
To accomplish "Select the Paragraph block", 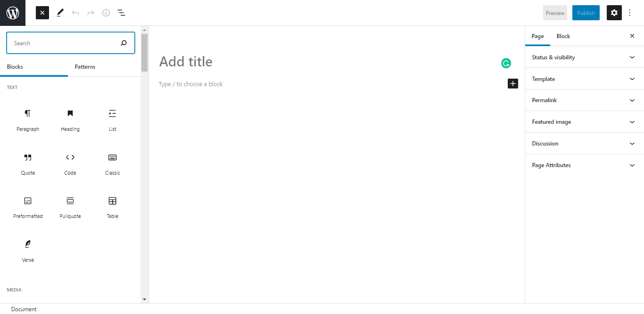I will point(28,120).
